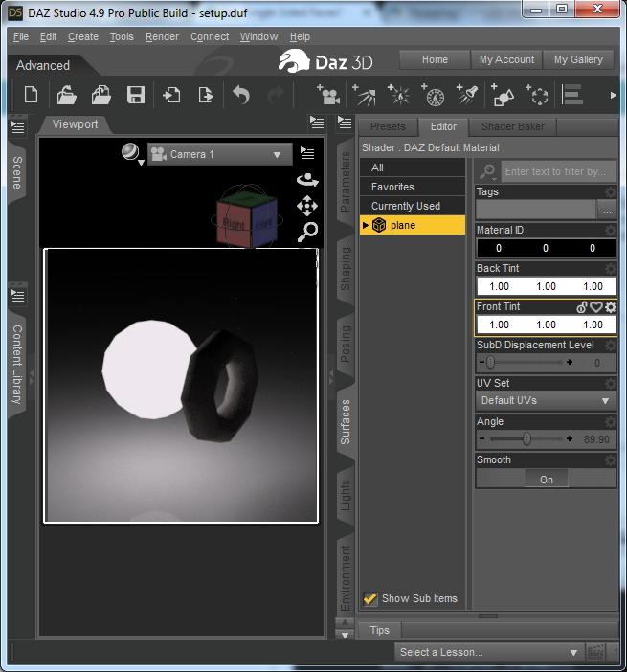Click the New scene file icon
627x672 pixels.
(x=31, y=95)
